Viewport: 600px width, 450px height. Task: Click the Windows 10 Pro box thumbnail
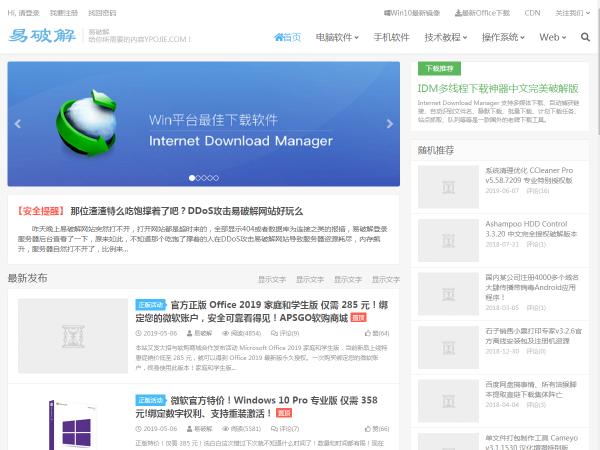point(73,424)
